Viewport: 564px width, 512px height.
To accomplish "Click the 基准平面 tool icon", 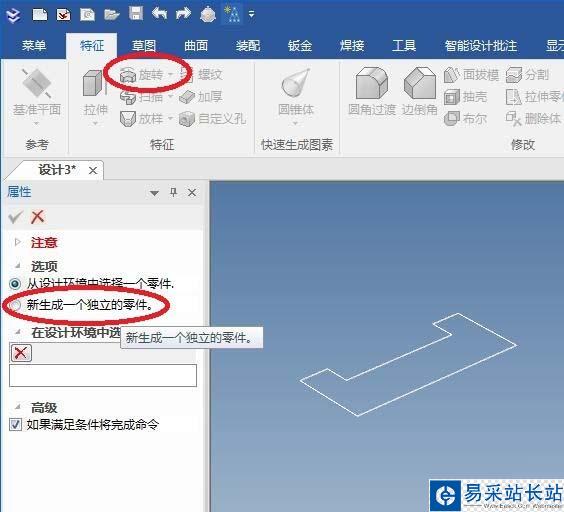I will coord(36,83).
